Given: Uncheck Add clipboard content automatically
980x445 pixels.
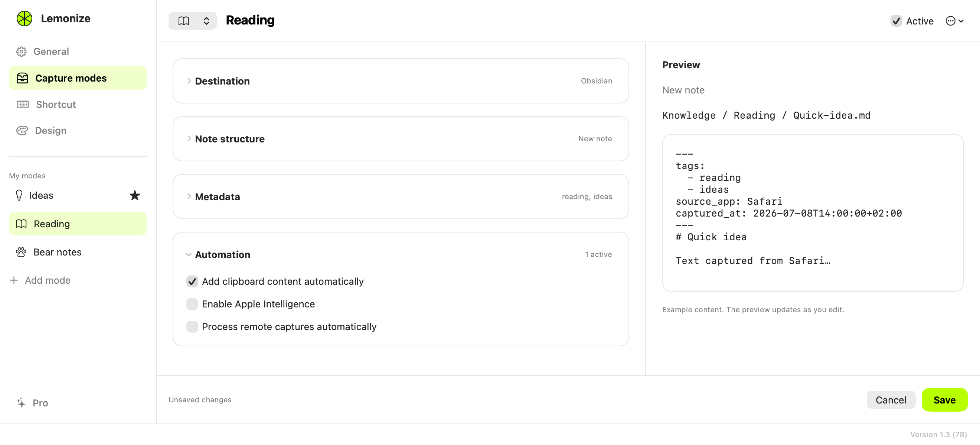Looking at the screenshot, I should click(192, 281).
